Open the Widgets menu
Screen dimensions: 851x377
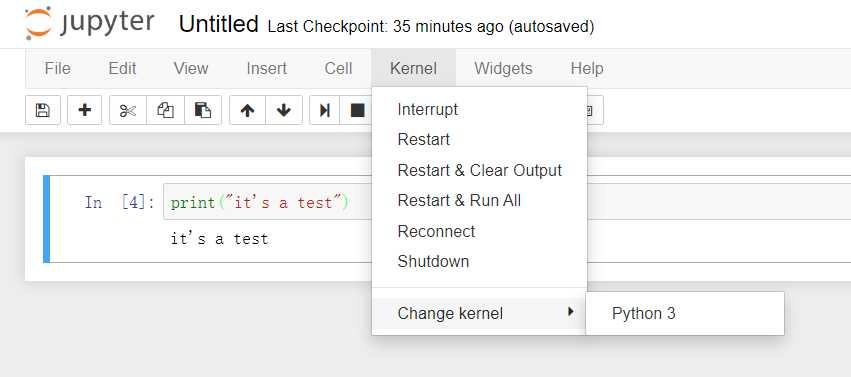click(x=503, y=68)
